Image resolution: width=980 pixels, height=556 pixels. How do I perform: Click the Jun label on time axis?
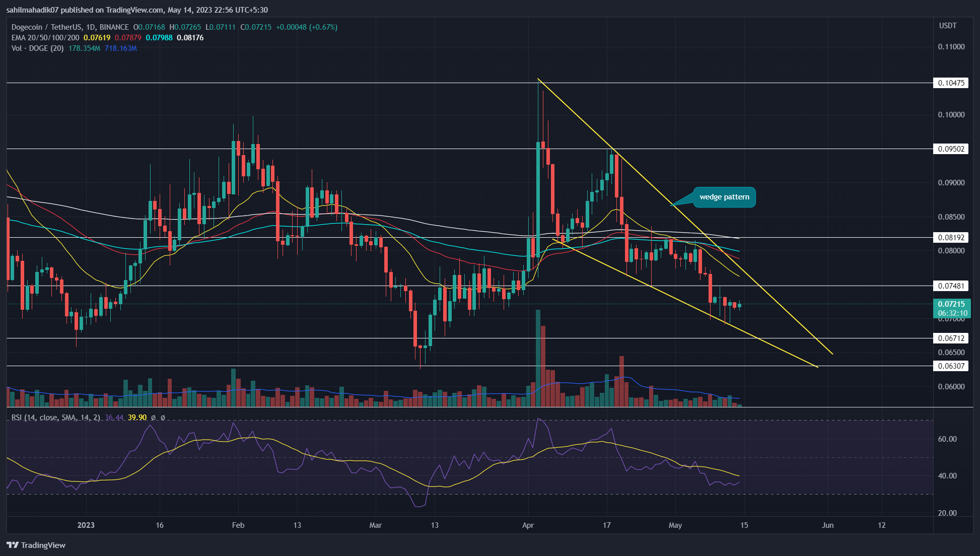point(828,525)
